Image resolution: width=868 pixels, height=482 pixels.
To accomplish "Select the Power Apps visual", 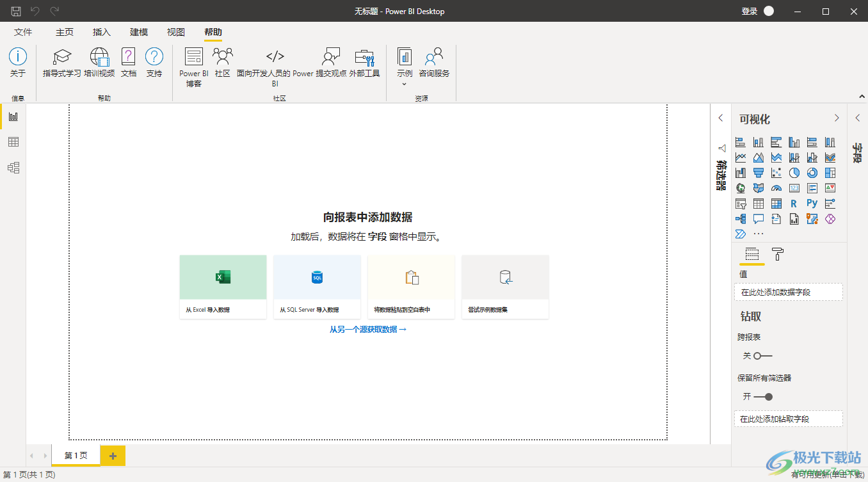I will 830,219.
